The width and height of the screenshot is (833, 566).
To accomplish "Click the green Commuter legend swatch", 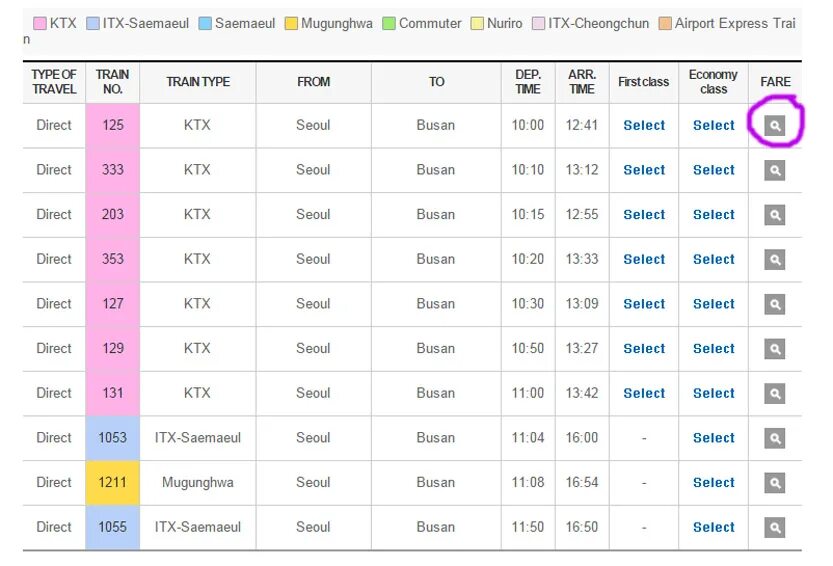I will (x=389, y=23).
